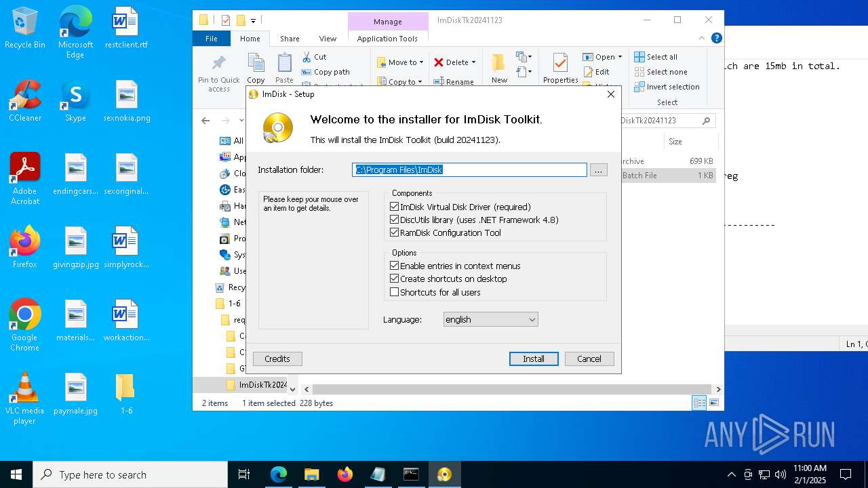Toggle ImDisk Virtual Disk Driver checkbox
The width and height of the screenshot is (868, 488).
point(394,207)
